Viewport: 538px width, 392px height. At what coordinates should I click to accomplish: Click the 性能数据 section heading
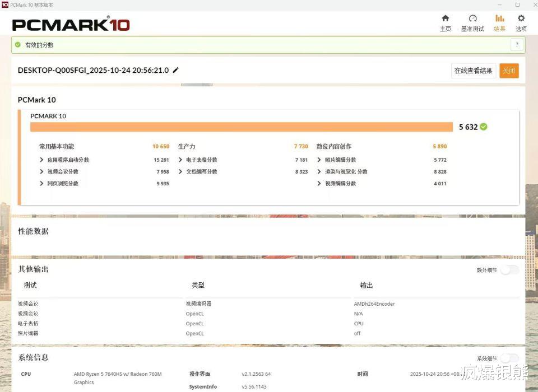click(33, 231)
